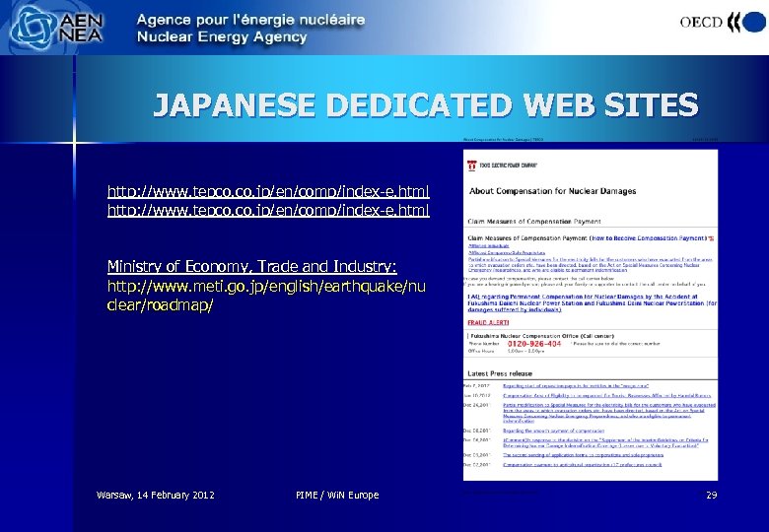Click the 'Latest Press release' heading
This screenshot has height=532, width=769.
pos(500,373)
